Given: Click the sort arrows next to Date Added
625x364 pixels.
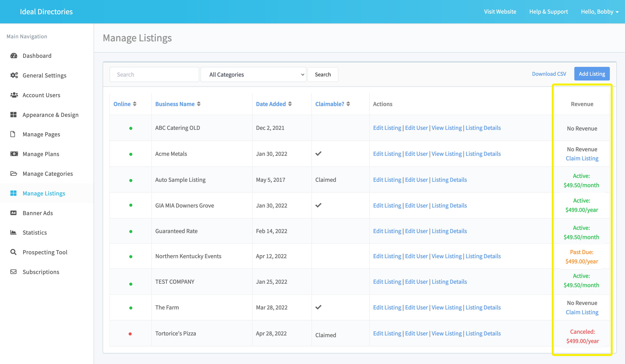Looking at the screenshot, I should coord(290,104).
